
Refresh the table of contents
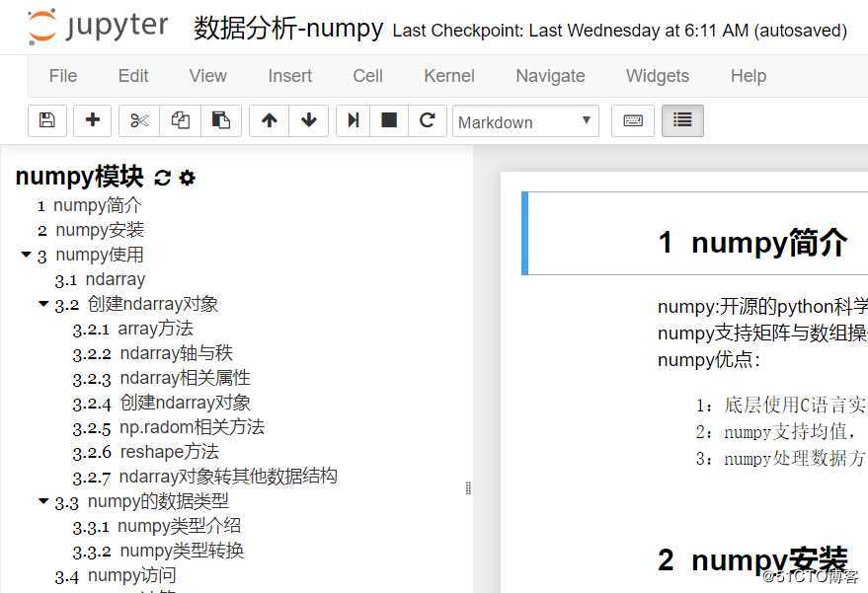pos(162,178)
